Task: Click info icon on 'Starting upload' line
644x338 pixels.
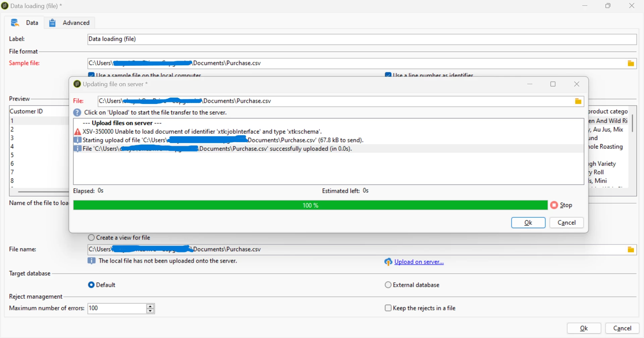Action: 77,140
